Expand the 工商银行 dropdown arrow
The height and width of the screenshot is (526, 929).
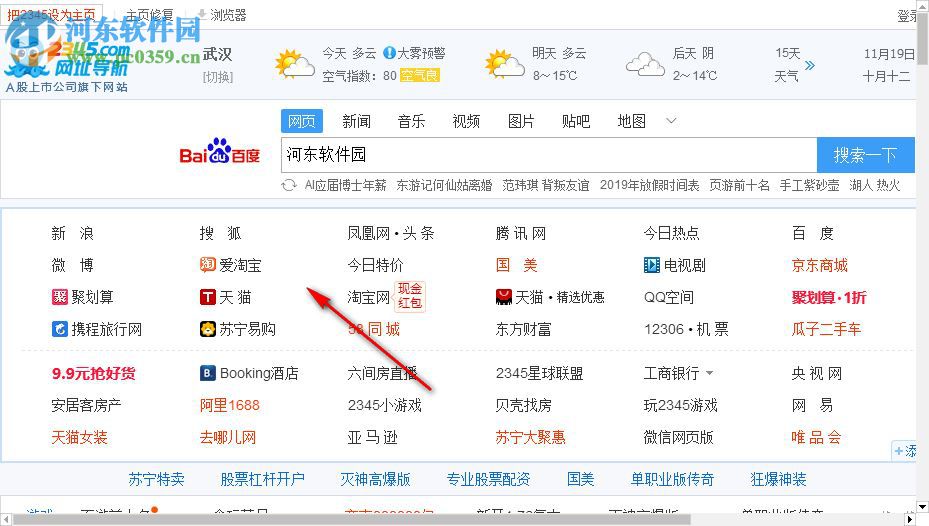coord(709,373)
